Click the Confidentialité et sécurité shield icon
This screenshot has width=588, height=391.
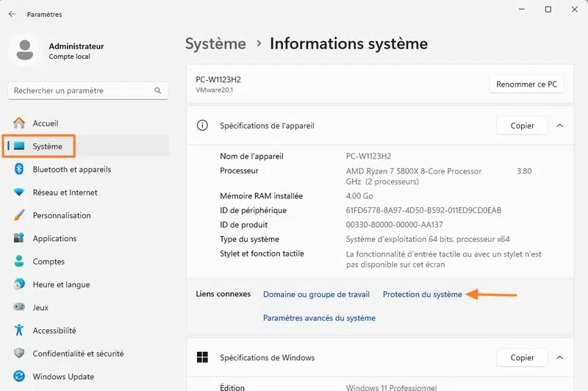[x=19, y=354]
